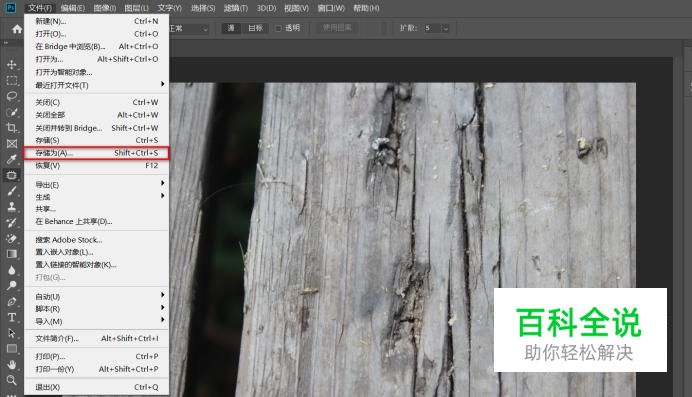Select the Patch healing tool

pos(12,175)
